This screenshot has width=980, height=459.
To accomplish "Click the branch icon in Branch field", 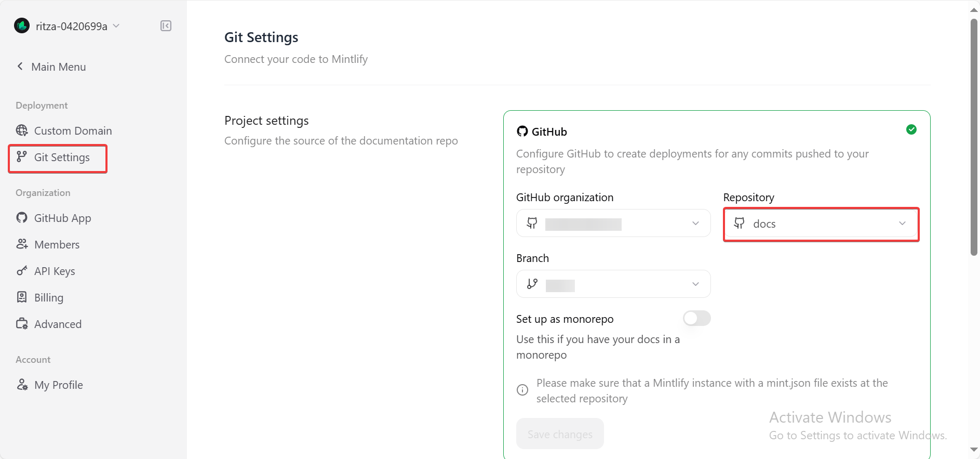I will 532,284.
